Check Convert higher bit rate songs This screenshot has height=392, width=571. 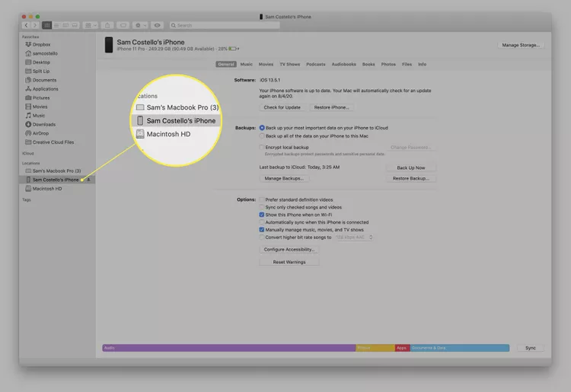[261, 237]
